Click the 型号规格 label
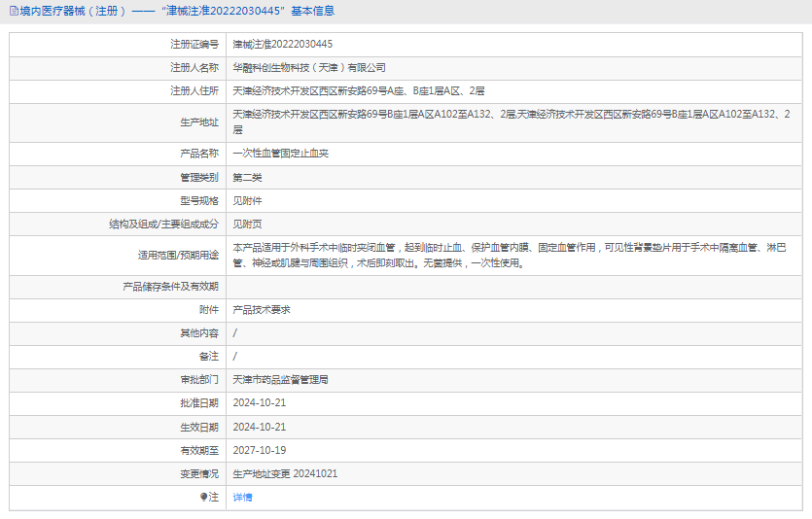 pyautogui.click(x=199, y=201)
